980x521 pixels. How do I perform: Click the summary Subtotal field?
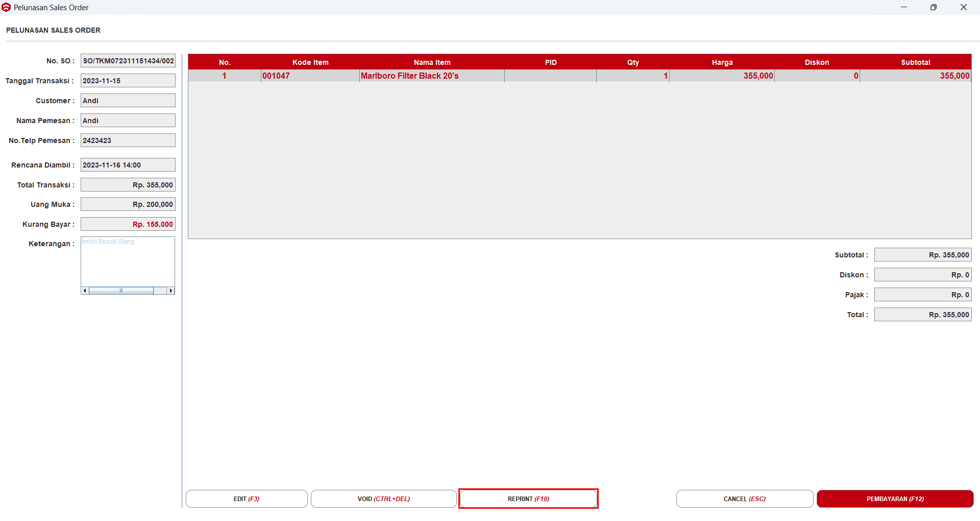pyautogui.click(x=923, y=255)
